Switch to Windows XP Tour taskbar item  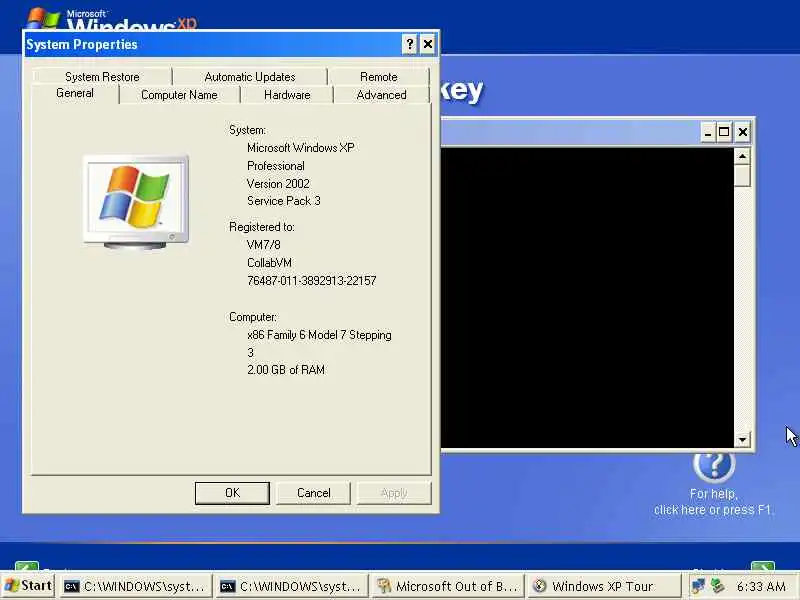(x=604, y=586)
